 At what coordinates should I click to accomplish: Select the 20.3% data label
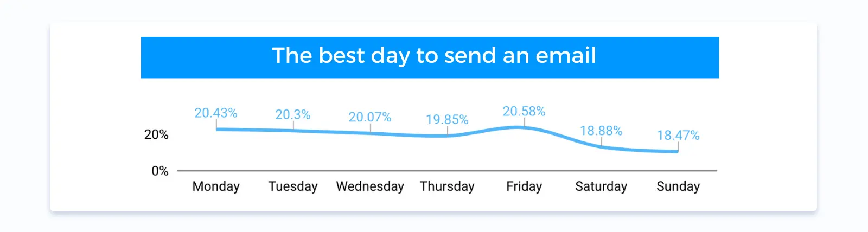293,114
